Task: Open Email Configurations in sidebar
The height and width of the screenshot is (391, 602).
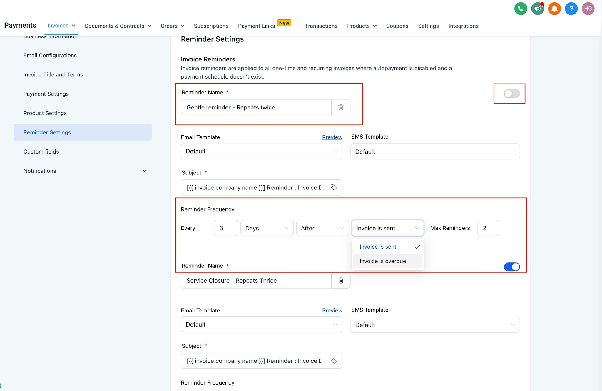Action: click(x=50, y=55)
